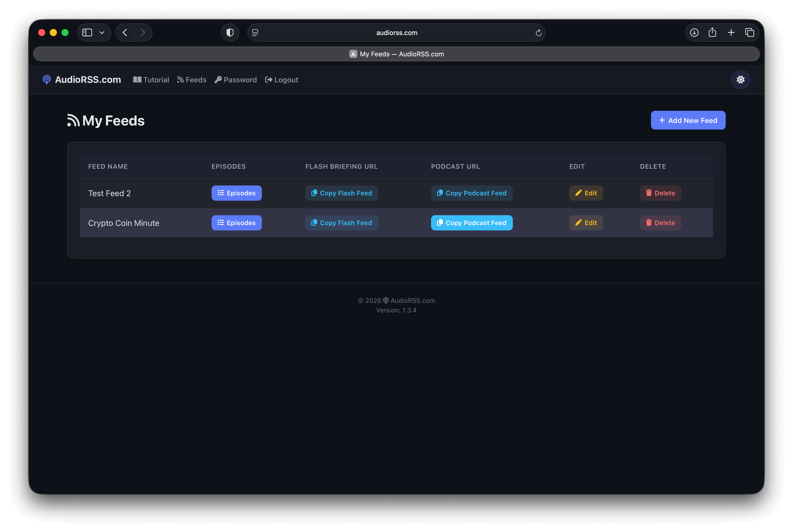Open the Safari Reader view icon

pyautogui.click(x=255, y=32)
